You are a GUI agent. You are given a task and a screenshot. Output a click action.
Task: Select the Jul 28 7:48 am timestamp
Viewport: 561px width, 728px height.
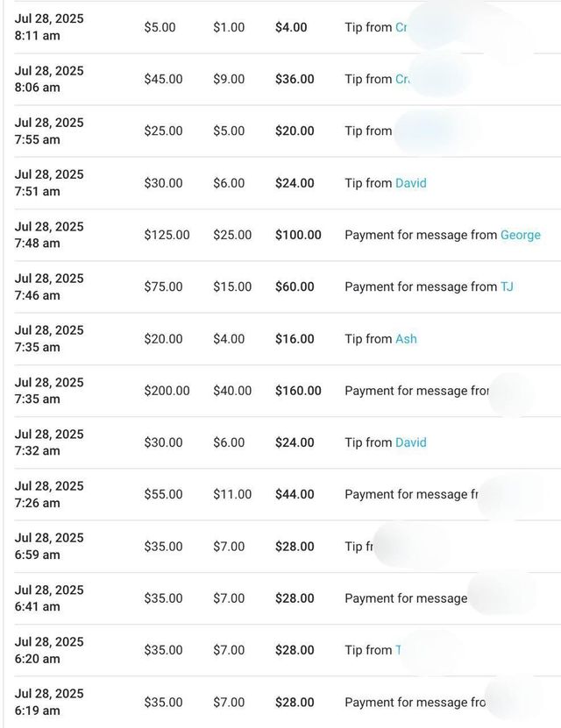(x=49, y=235)
